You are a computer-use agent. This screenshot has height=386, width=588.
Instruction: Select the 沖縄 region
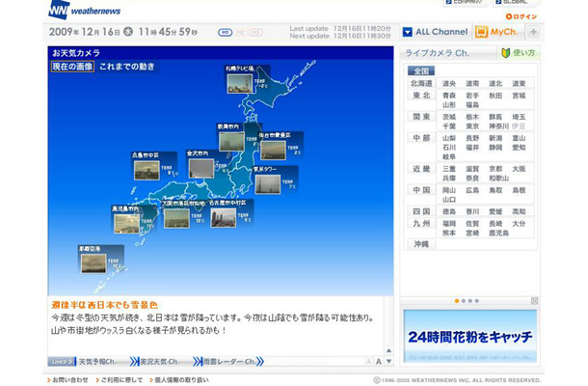(x=421, y=244)
